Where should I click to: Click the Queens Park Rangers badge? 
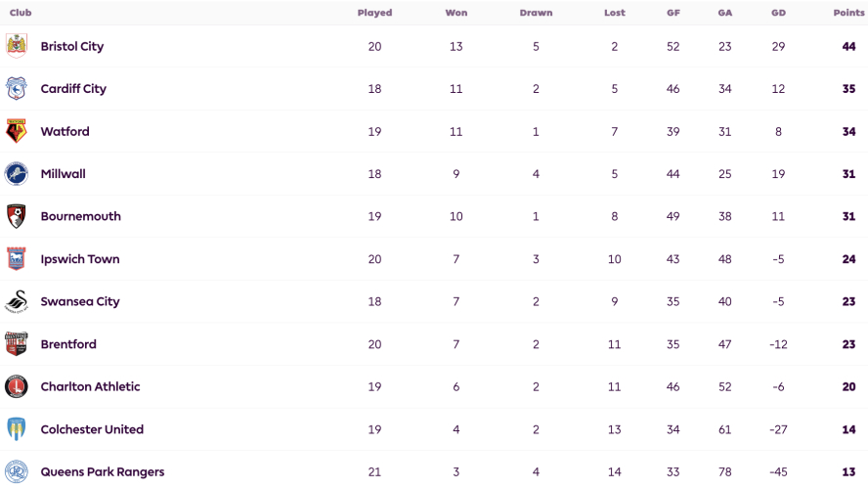17,471
